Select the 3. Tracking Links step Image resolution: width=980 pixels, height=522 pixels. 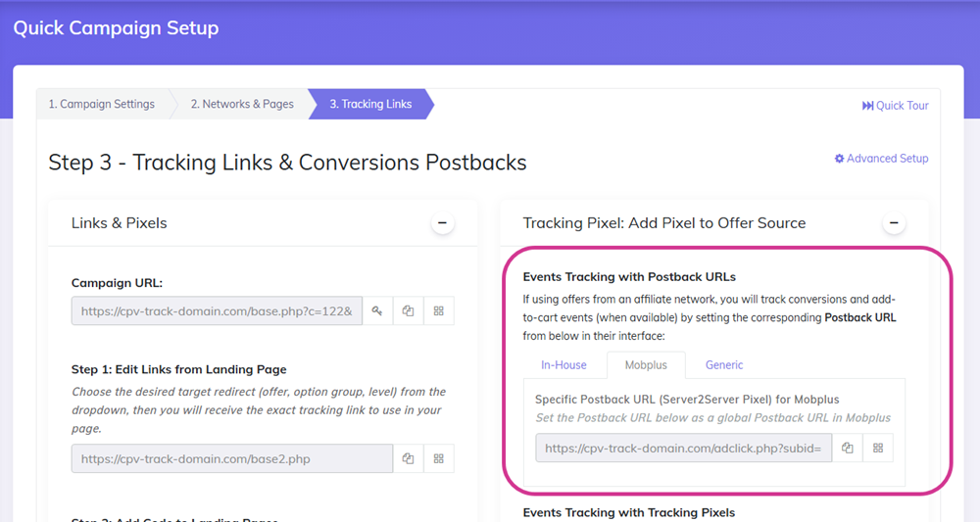tap(370, 104)
